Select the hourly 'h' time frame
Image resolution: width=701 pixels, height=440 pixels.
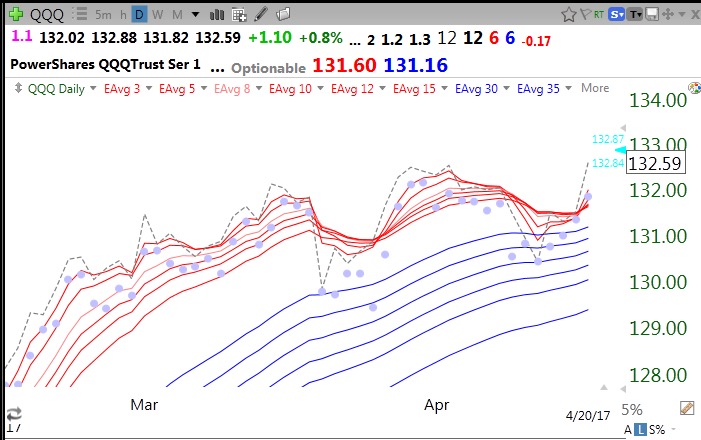[x=123, y=15]
